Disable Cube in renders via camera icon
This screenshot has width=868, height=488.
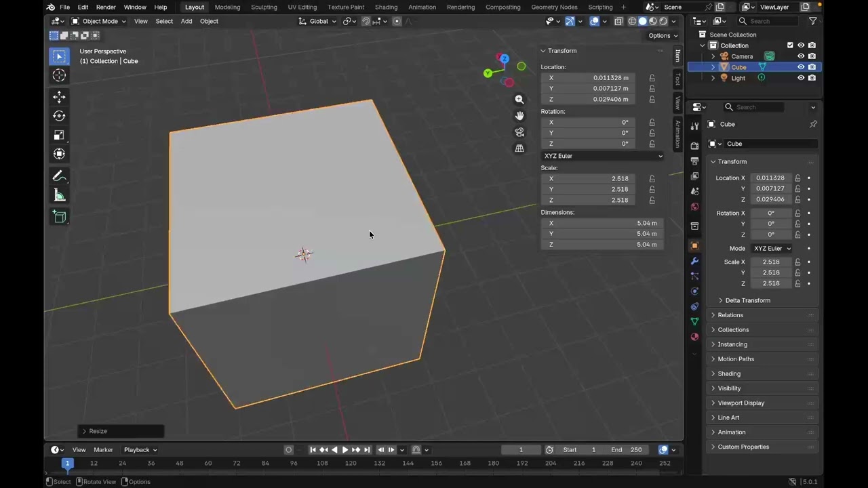[812, 67]
